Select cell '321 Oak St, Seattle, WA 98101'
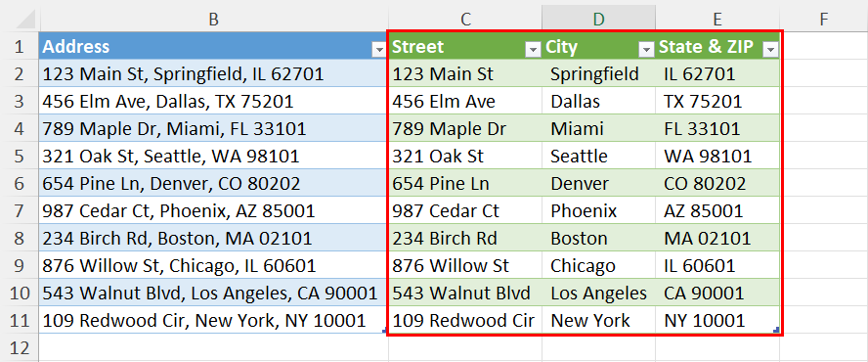 214,156
